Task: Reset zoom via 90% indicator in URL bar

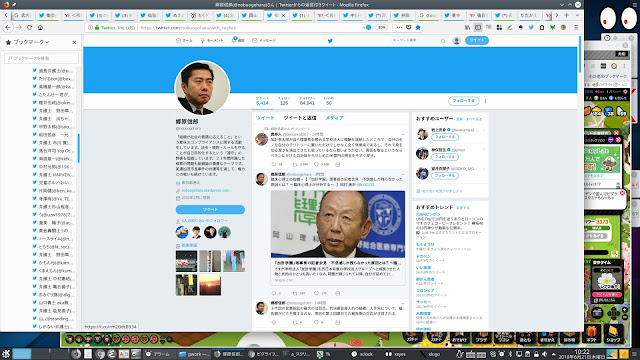Action: pyautogui.click(x=382, y=27)
